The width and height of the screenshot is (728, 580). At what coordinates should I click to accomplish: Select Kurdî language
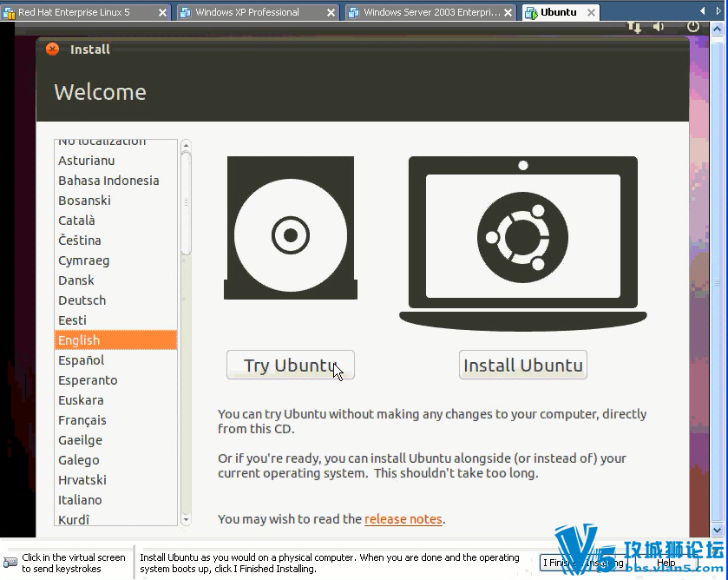coord(115,518)
